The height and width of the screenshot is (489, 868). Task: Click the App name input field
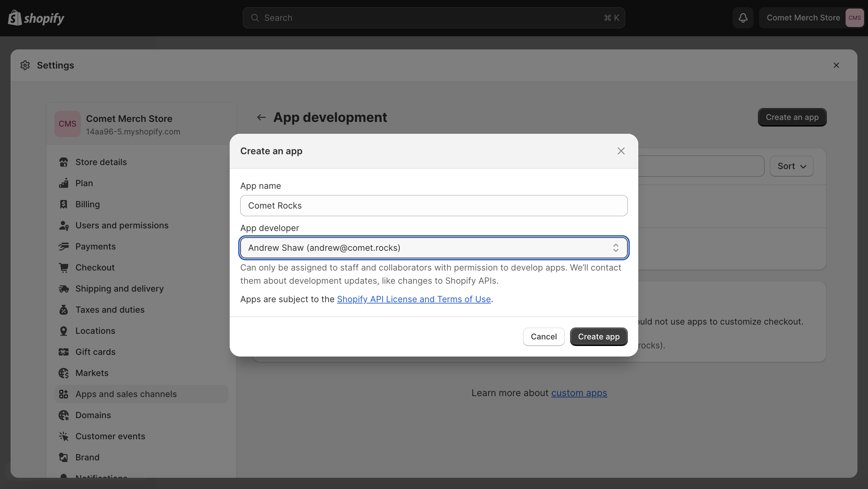tap(434, 206)
